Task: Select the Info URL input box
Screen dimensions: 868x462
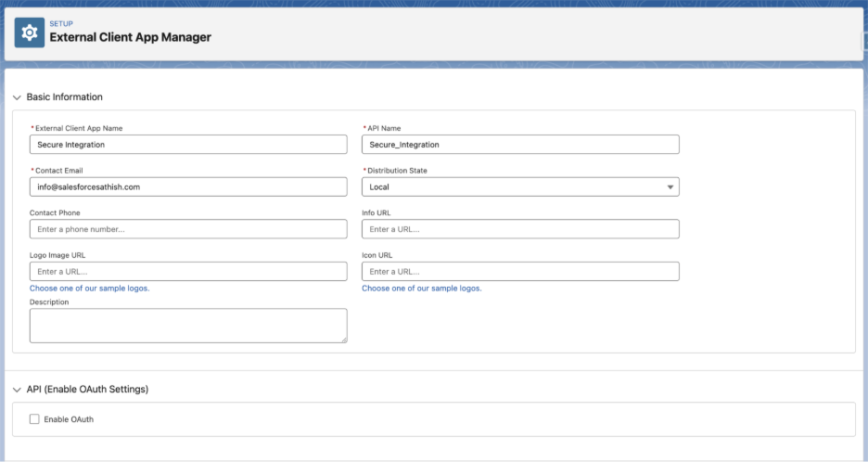Action: 519,229
